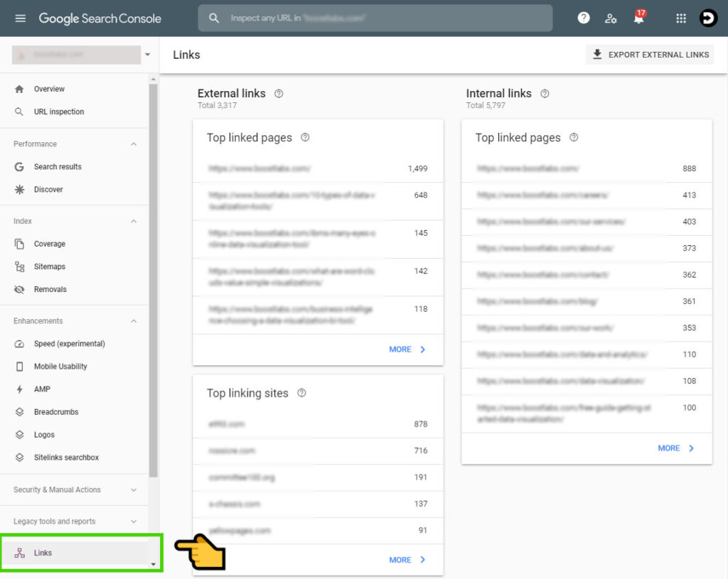Click MORE under internal Top linked pages

coord(676,448)
